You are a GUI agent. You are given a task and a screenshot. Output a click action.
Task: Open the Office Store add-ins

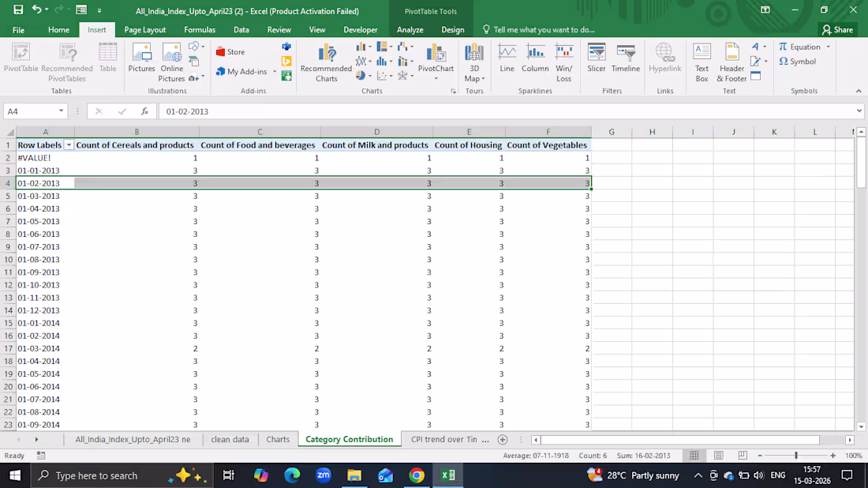230,51
